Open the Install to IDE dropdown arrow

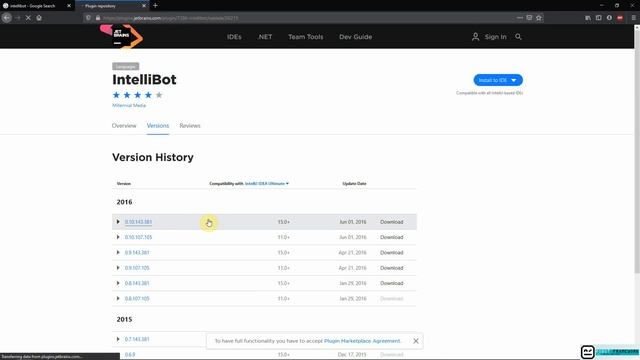[513, 80]
